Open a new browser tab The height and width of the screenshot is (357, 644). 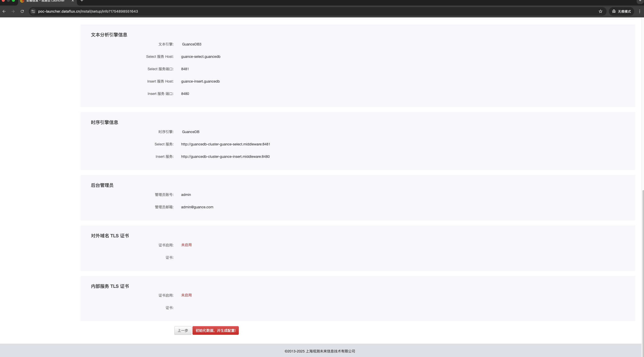pyautogui.click(x=82, y=1)
